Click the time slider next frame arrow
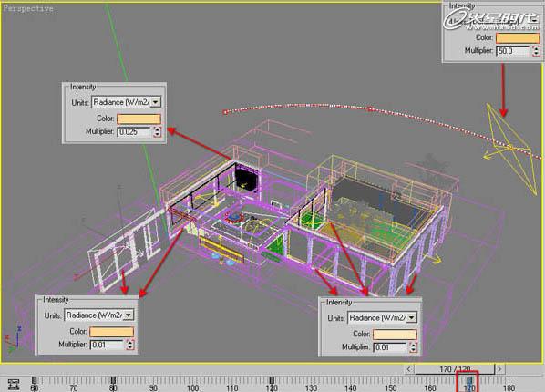The width and height of the screenshot is (545, 392). pos(499,369)
